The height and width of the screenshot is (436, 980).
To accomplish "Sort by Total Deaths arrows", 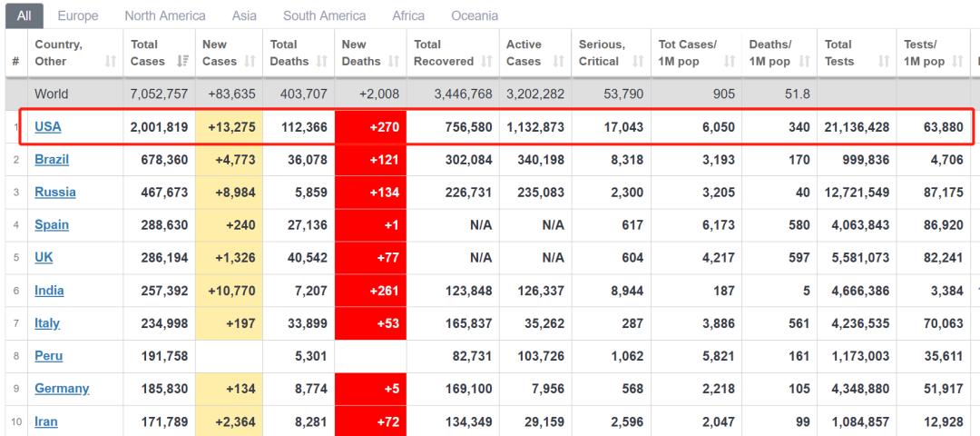I will 322,61.
